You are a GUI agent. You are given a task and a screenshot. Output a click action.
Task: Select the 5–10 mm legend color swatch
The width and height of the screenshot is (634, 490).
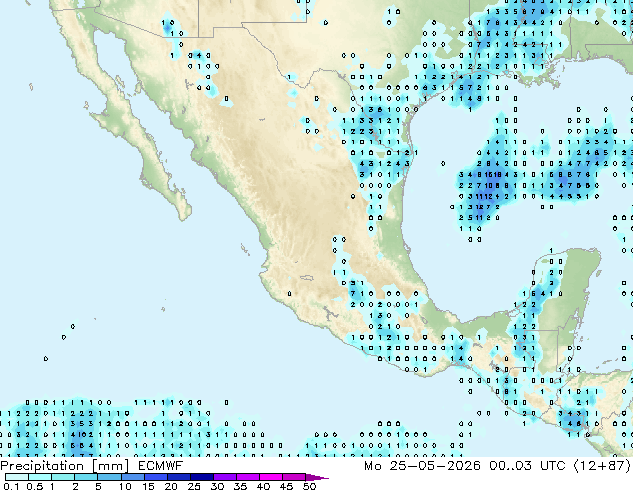(109, 477)
